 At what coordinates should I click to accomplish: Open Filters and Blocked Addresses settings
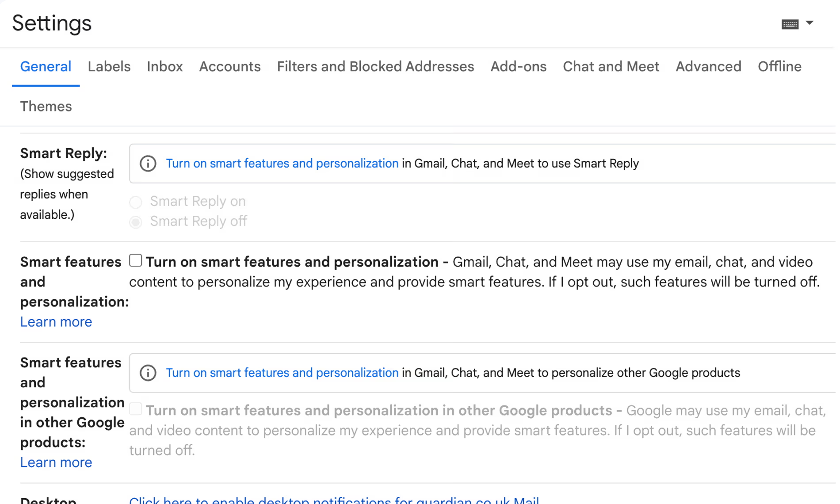coord(375,66)
